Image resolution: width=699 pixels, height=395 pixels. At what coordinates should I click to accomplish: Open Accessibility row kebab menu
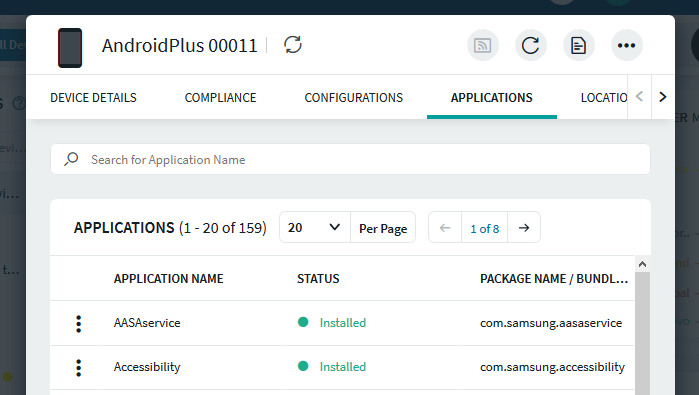[x=78, y=368]
